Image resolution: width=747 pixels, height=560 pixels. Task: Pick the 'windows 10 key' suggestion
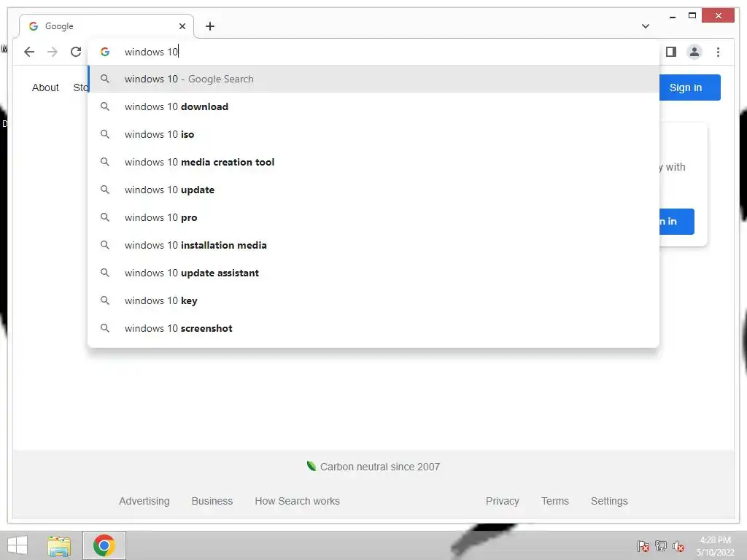pyautogui.click(x=374, y=300)
